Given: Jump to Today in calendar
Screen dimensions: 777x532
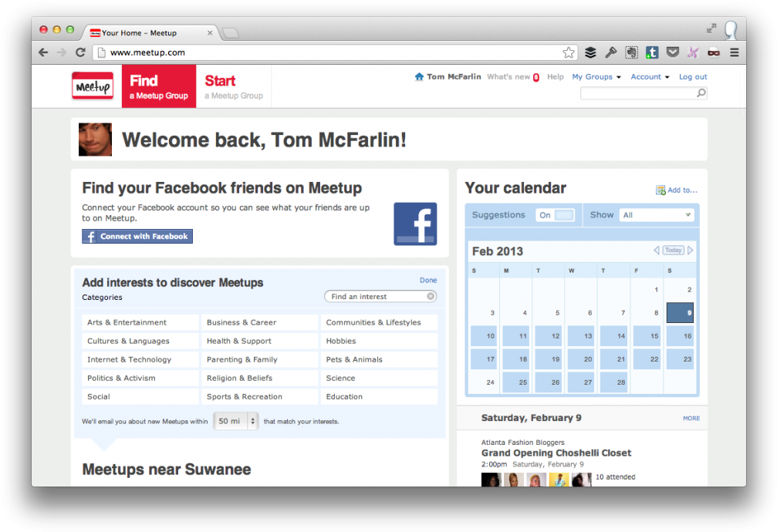Looking at the screenshot, I should pos(674,251).
